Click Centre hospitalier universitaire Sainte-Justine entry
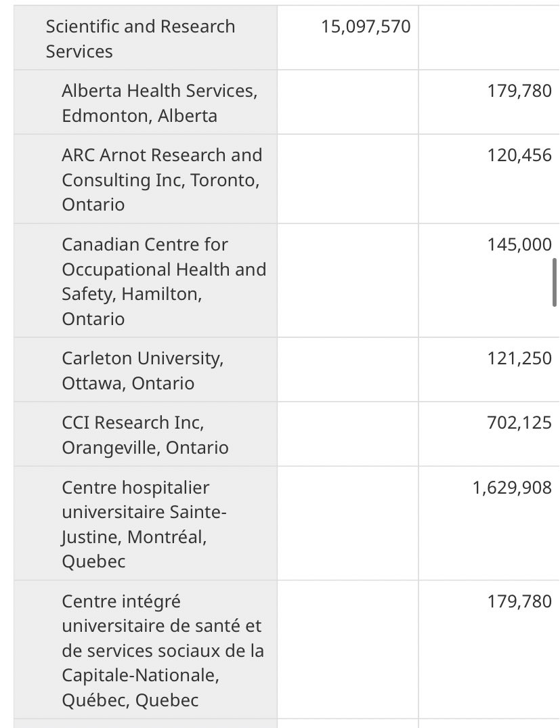Screen dimensions: 560x728 click(144, 524)
